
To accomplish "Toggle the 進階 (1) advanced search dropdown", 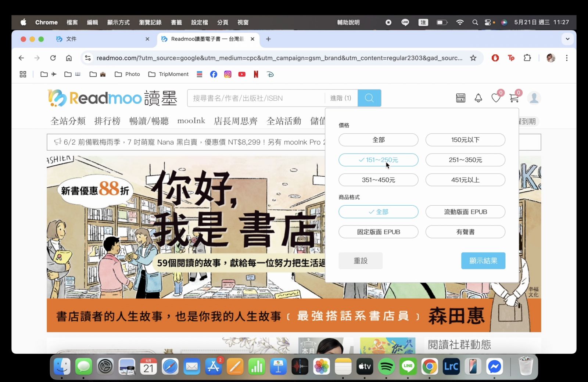I will click(x=341, y=98).
